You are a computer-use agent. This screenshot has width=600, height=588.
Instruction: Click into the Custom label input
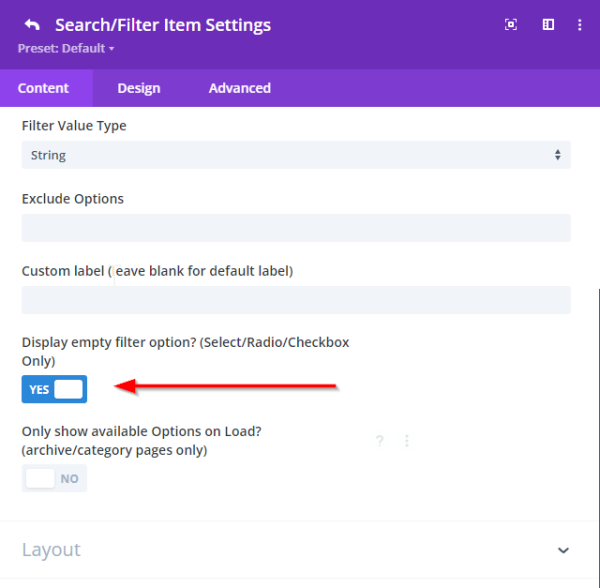point(296,300)
